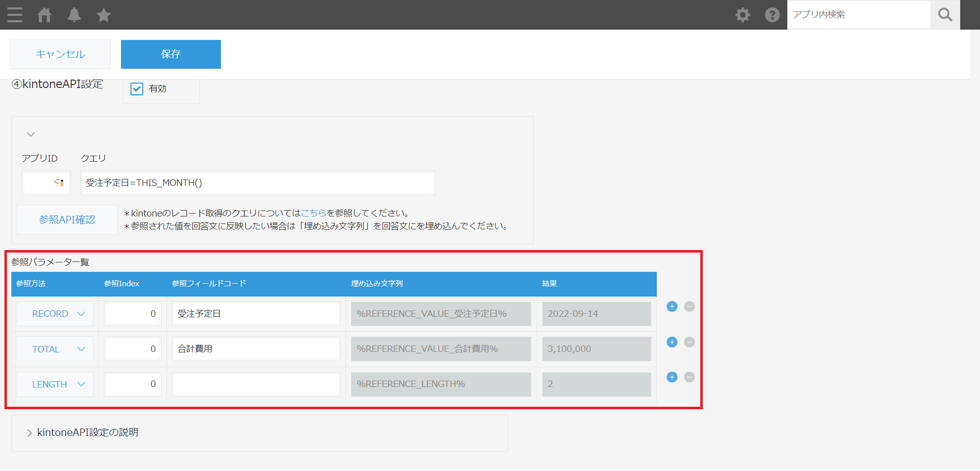Click the クエリ input field
Image resolution: width=980 pixels, height=471 pixels.
(257, 183)
